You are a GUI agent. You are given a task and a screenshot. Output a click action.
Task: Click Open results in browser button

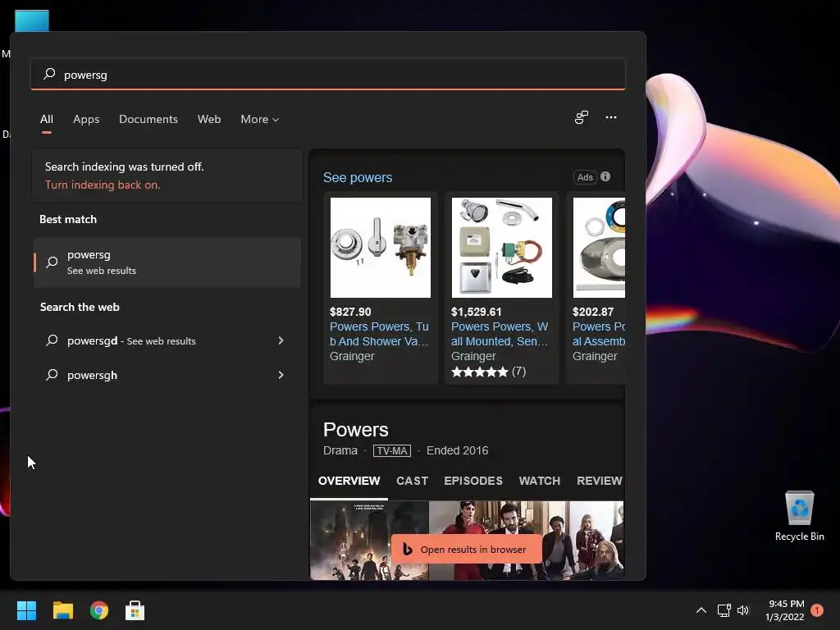click(467, 549)
